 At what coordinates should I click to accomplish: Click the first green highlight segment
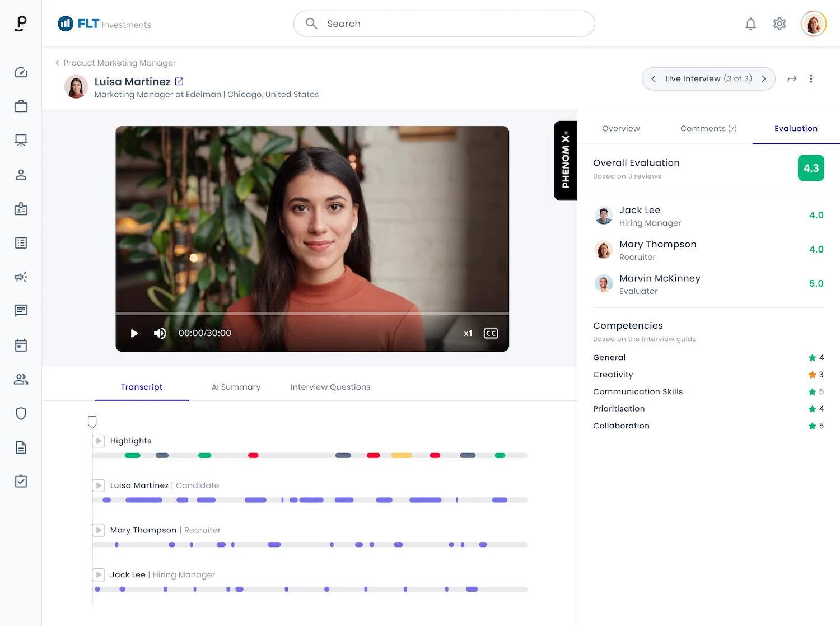pos(133,455)
